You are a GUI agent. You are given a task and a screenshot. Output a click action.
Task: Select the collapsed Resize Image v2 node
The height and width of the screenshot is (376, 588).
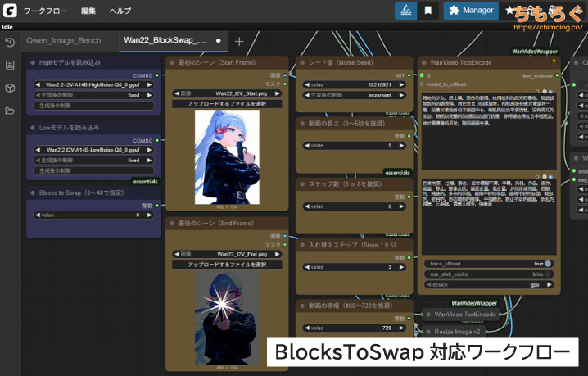point(454,332)
